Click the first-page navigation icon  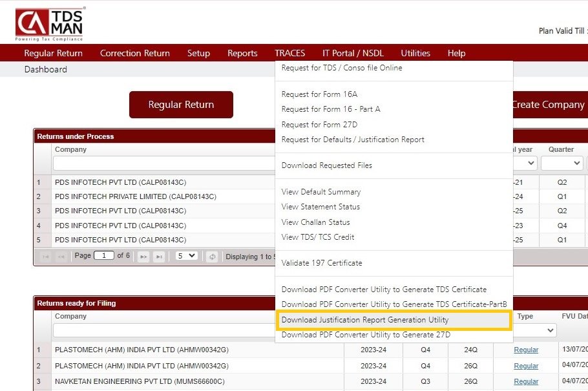(44, 256)
